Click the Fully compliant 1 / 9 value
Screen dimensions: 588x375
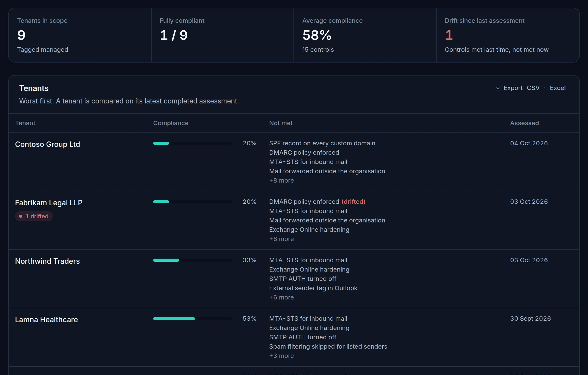[174, 35]
